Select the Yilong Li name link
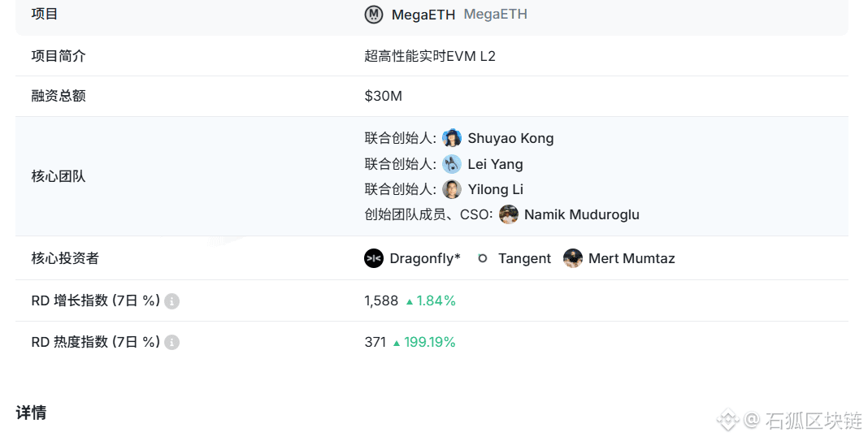The height and width of the screenshot is (441, 868). coord(495,189)
